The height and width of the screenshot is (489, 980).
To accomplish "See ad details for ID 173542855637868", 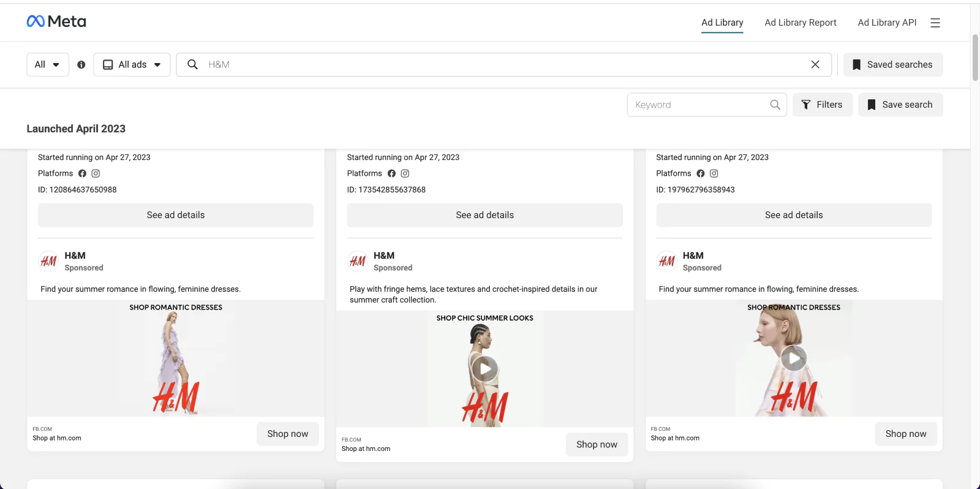I will point(485,215).
